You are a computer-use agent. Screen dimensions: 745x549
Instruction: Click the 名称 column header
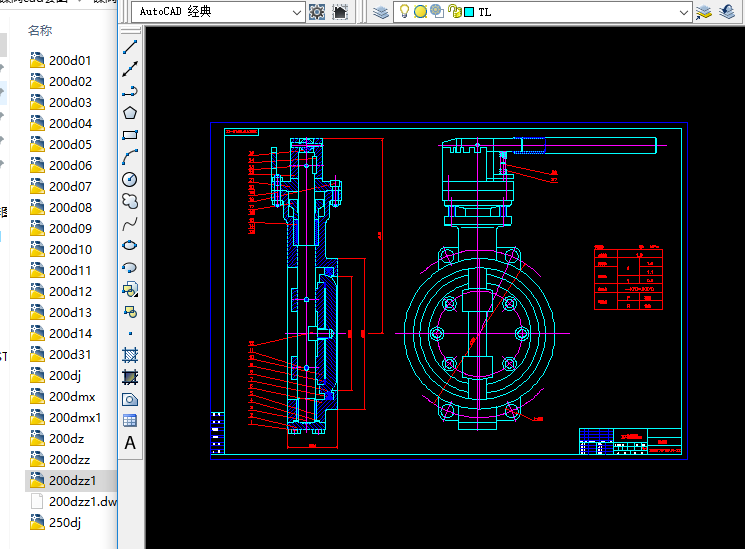click(40, 31)
